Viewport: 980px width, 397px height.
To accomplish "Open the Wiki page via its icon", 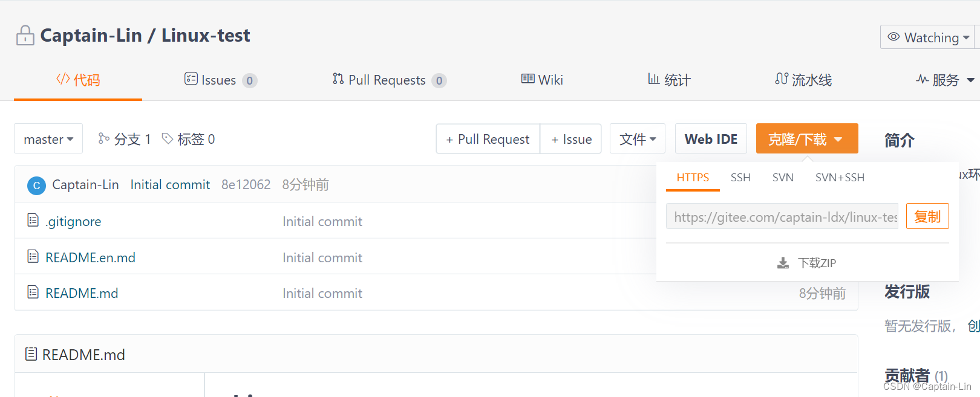I will coord(527,79).
